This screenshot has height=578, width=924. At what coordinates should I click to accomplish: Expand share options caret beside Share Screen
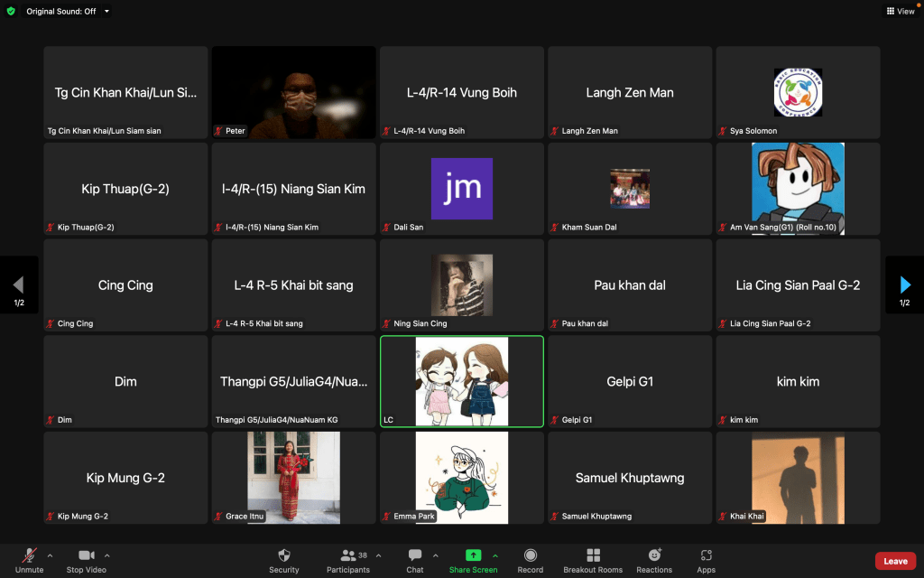tap(494, 555)
